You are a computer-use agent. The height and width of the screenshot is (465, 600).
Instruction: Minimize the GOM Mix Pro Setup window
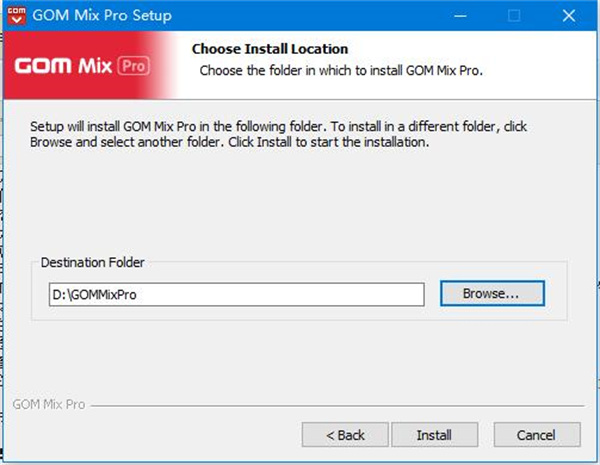[460, 16]
